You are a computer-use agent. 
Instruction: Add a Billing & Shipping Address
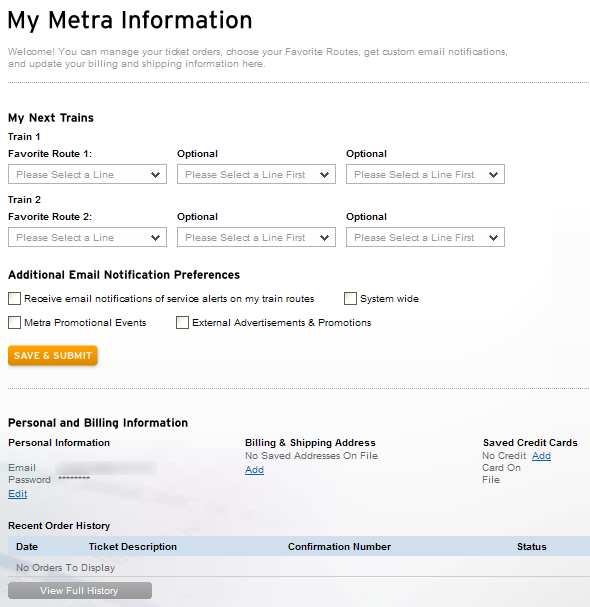(254, 470)
